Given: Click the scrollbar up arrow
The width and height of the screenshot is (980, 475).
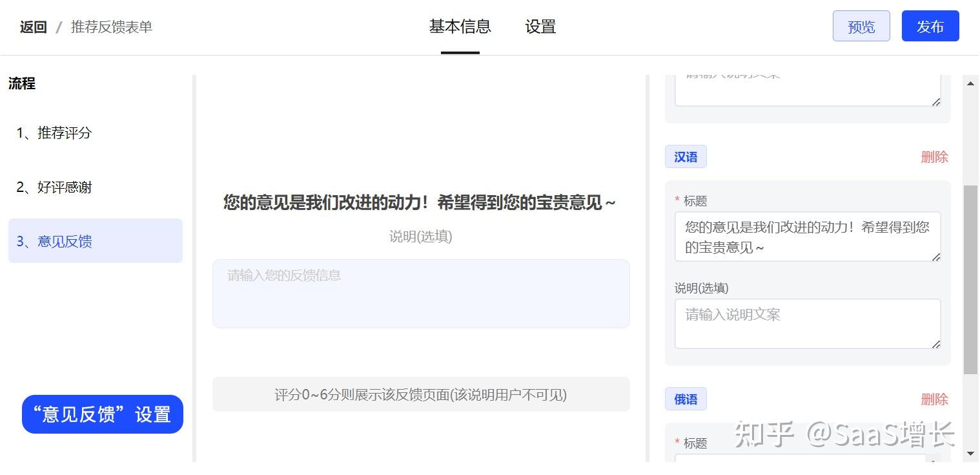Looking at the screenshot, I should point(971,83).
